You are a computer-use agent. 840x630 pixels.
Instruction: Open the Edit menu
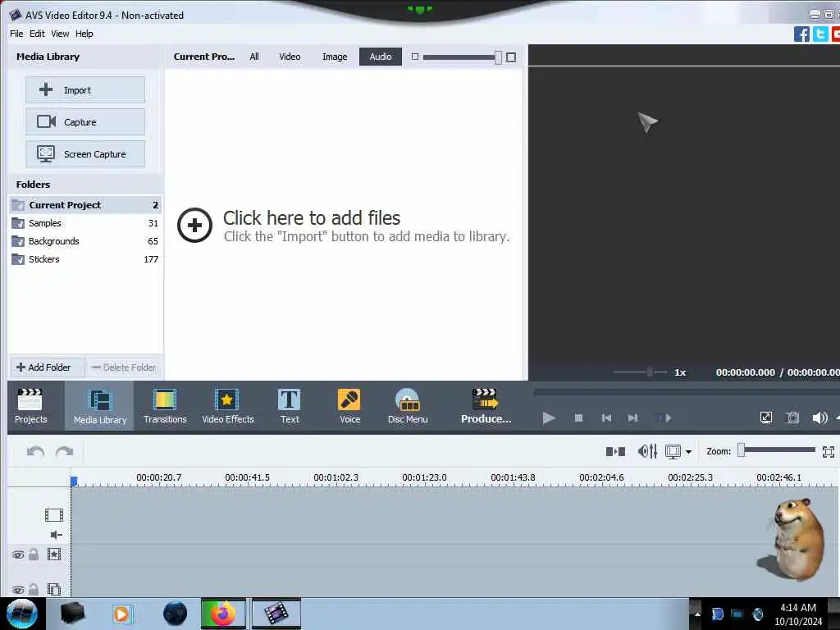click(37, 34)
